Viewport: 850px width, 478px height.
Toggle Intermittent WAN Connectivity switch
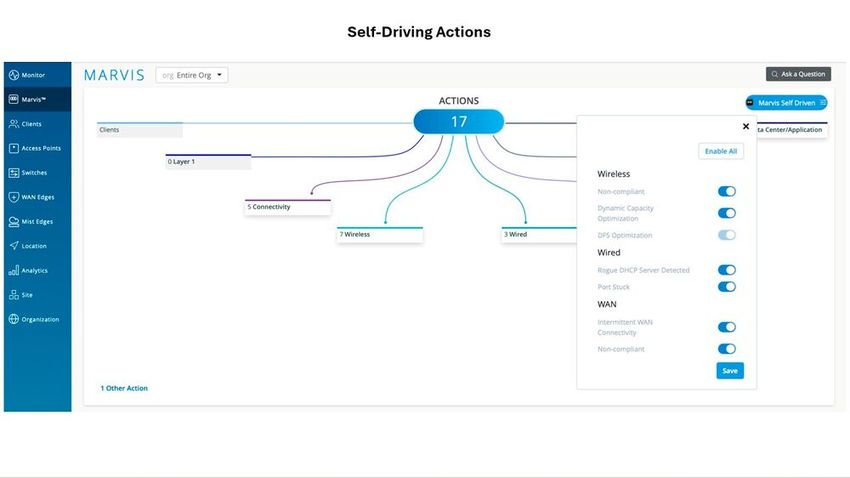(727, 327)
